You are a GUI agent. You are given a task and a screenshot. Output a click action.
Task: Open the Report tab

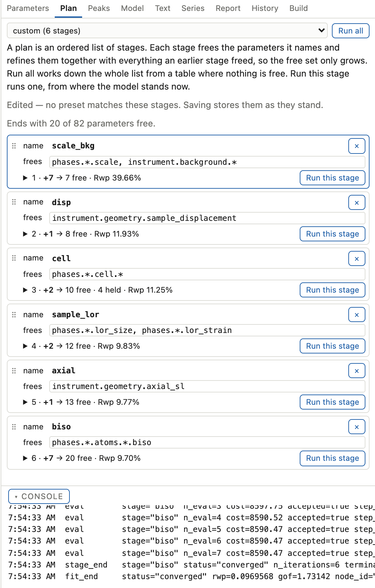click(228, 8)
